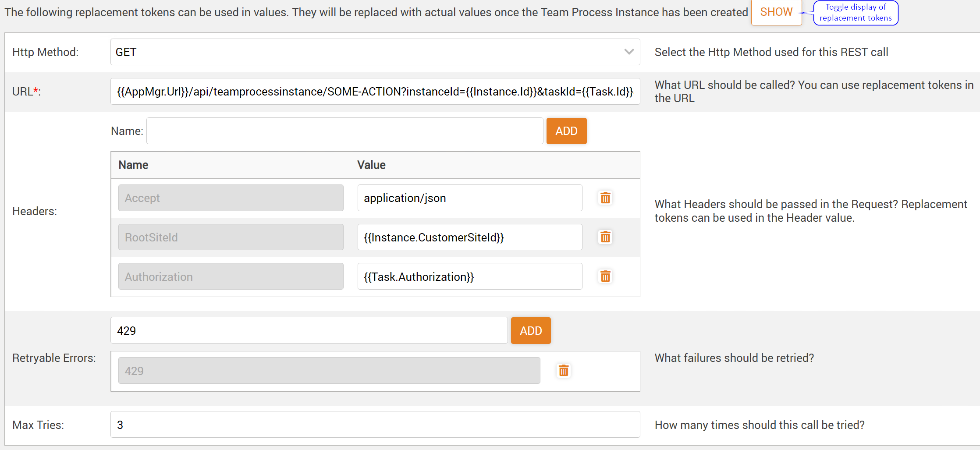
Task: Select the disabled Accept name field
Action: click(x=231, y=198)
